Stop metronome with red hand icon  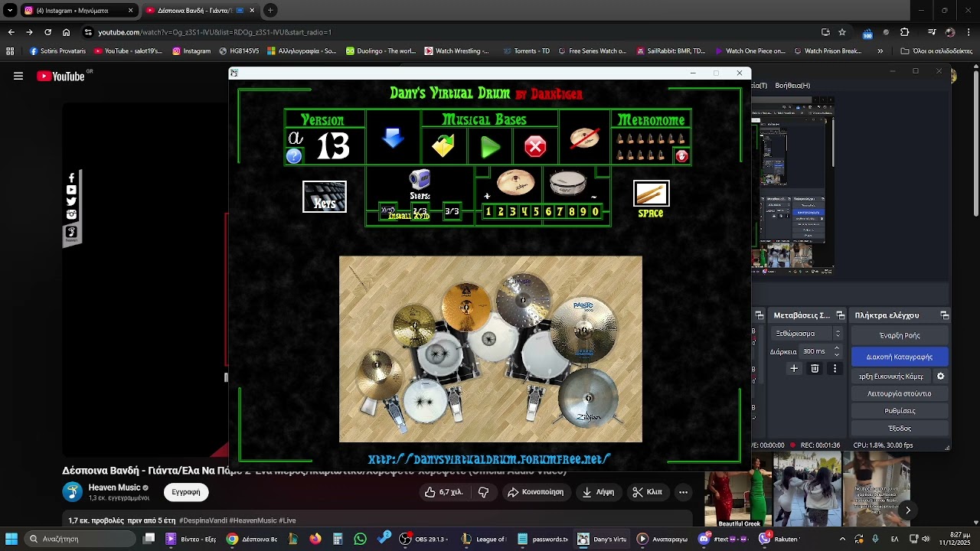681,156
